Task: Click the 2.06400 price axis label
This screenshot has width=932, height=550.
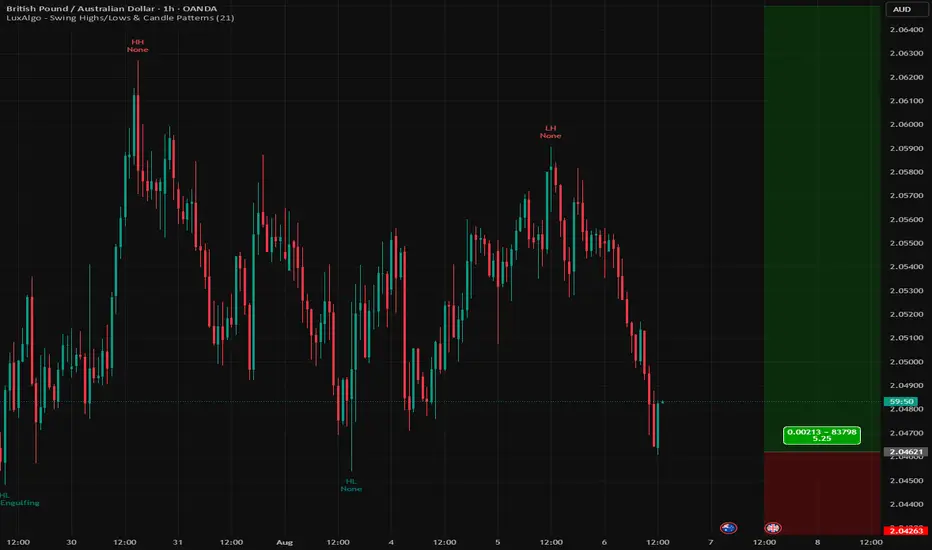Action: point(906,29)
